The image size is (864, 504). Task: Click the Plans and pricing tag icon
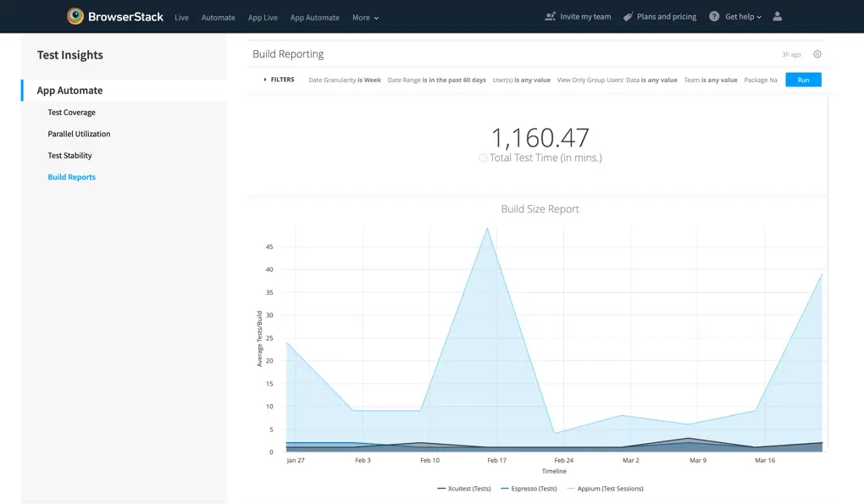[x=628, y=16]
